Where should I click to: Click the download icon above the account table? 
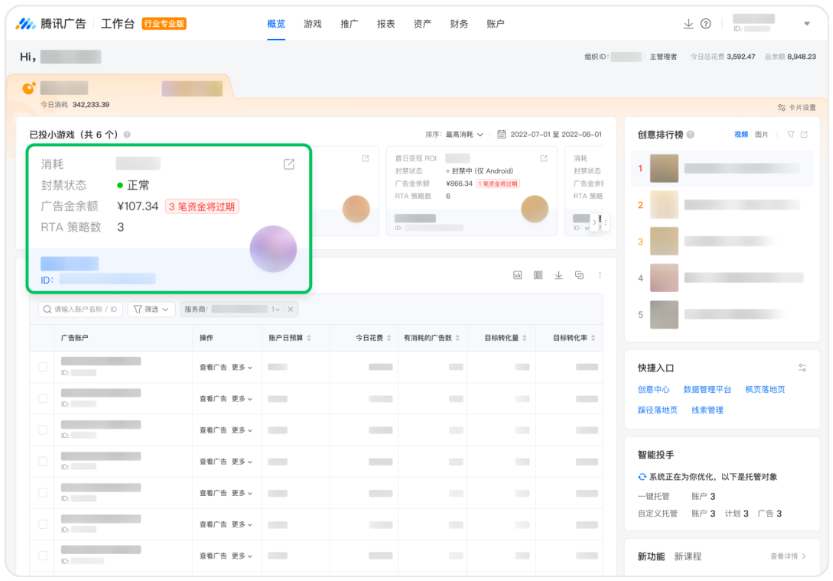point(558,275)
